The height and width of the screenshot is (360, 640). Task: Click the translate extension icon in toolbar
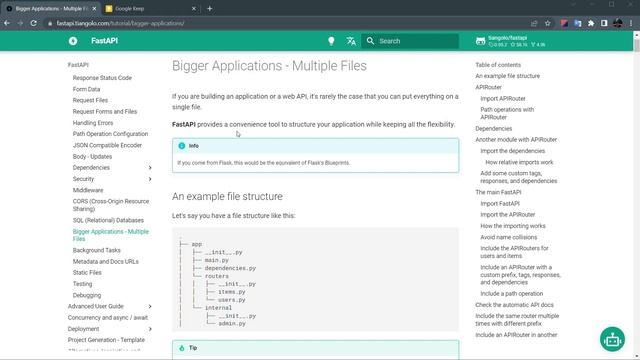[578, 23]
